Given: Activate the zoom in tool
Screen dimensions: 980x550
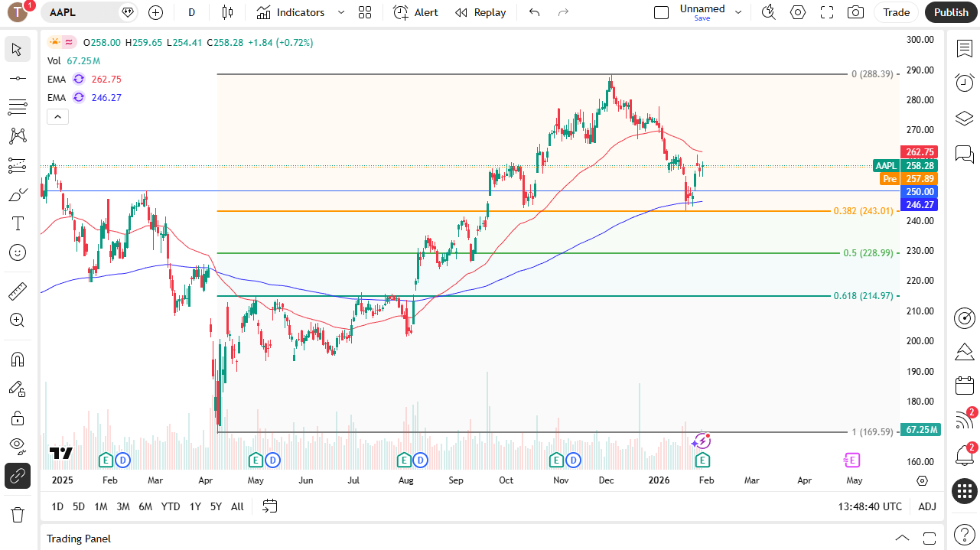Looking at the screenshot, I should (17, 320).
